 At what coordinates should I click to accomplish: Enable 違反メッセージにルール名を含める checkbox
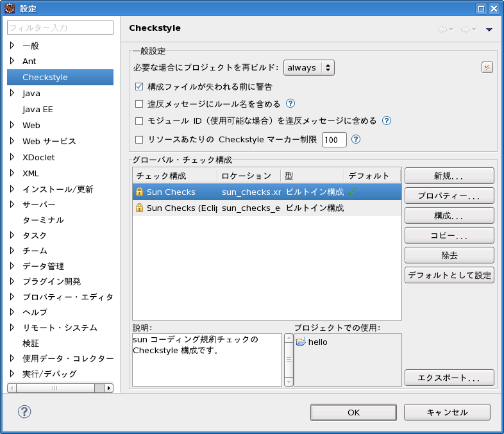139,104
